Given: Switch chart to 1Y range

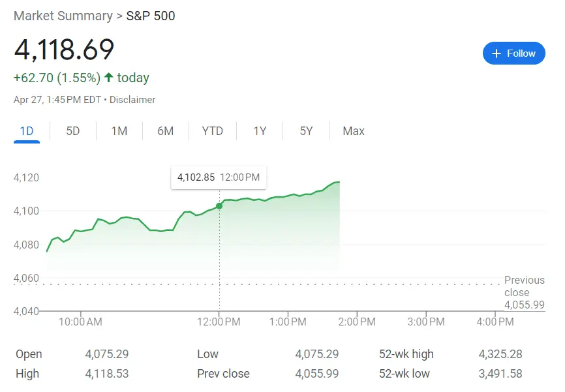Looking at the screenshot, I should click(x=260, y=131).
